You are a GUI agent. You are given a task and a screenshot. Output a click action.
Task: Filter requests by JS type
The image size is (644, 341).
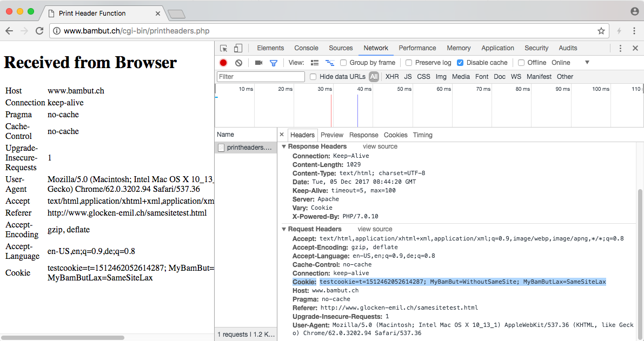point(408,77)
